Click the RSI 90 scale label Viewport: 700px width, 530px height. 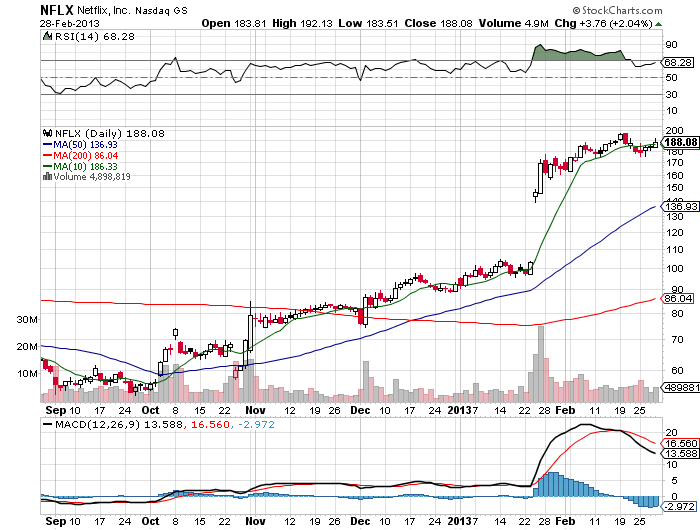[x=671, y=45]
